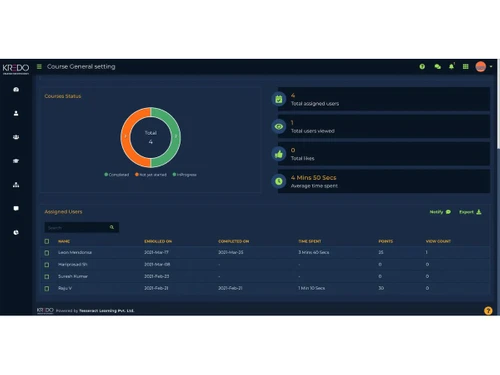
Task: Click the Total assigned users calendar icon
Action: 279,99
